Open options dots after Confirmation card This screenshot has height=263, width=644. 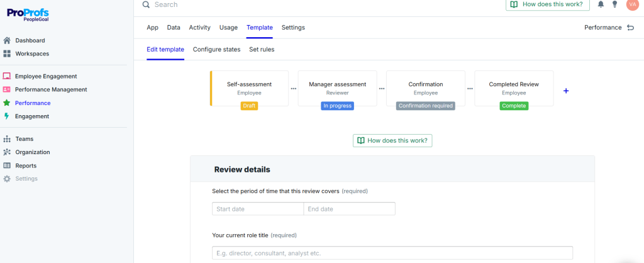tap(470, 88)
